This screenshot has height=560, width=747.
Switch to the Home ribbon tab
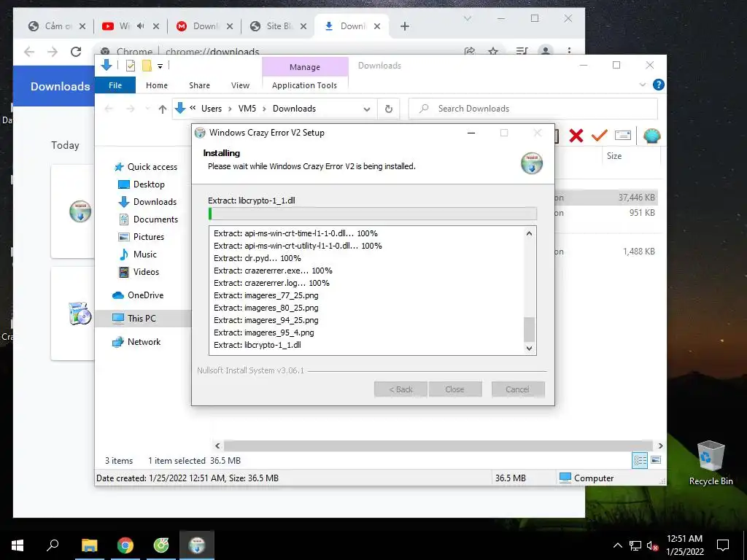(x=157, y=85)
